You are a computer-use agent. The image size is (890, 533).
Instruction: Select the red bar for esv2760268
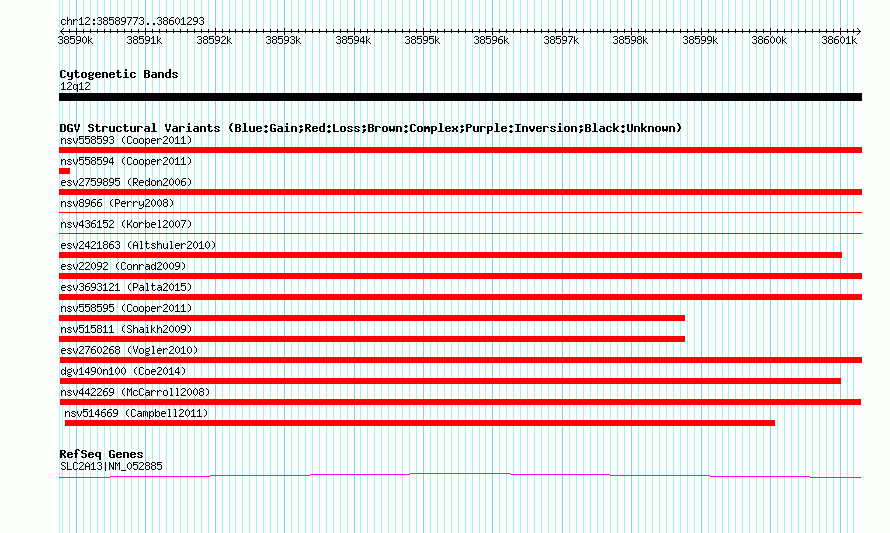(x=460, y=360)
